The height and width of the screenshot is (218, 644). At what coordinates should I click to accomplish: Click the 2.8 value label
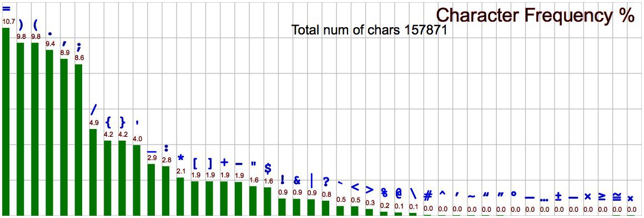click(x=167, y=160)
